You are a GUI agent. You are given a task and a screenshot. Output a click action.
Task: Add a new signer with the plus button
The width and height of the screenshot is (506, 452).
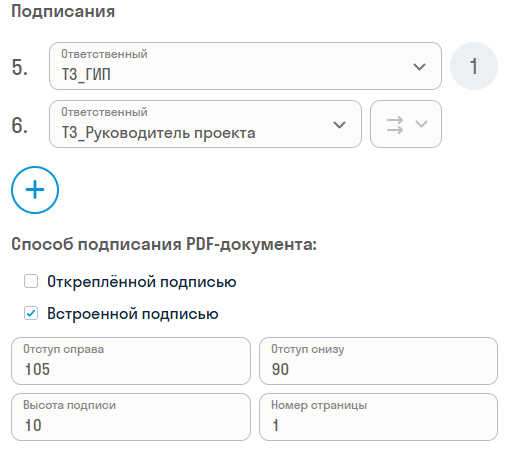[35, 190]
